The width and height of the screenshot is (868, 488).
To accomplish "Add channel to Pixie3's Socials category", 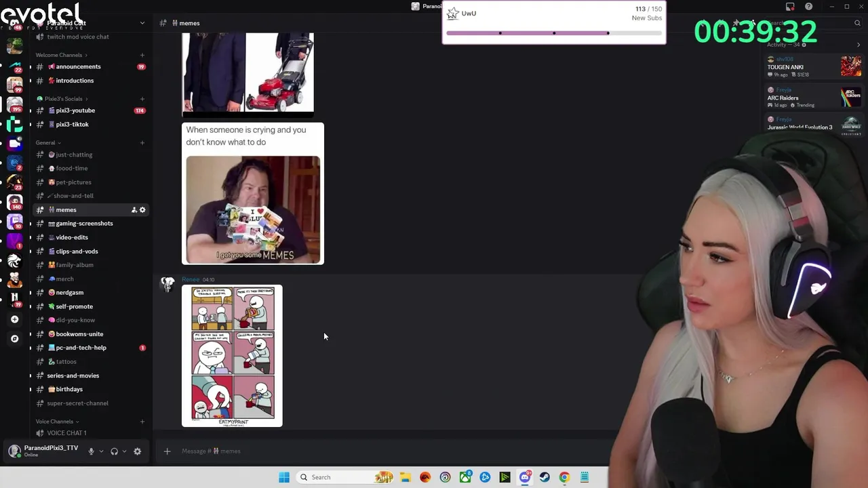I will coord(142,99).
